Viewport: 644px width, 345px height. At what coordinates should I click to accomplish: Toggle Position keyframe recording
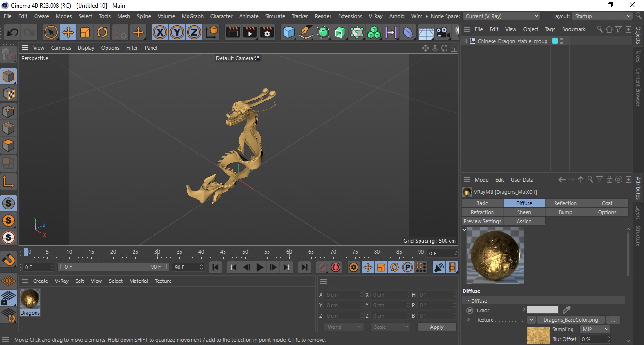pyautogui.click(x=367, y=267)
